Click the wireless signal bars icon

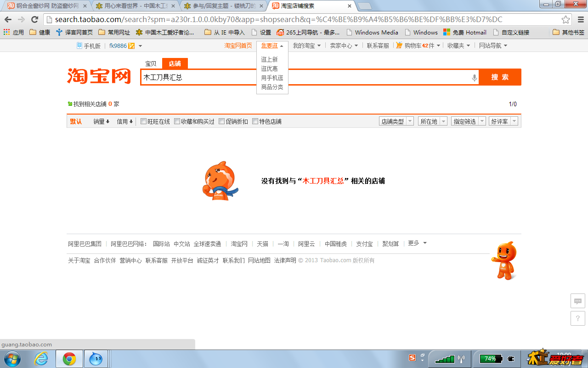pyautogui.click(x=445, y=359)
